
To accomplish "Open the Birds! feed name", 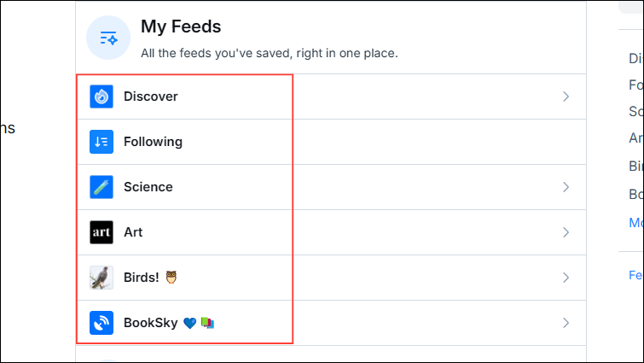I will 142,278.
